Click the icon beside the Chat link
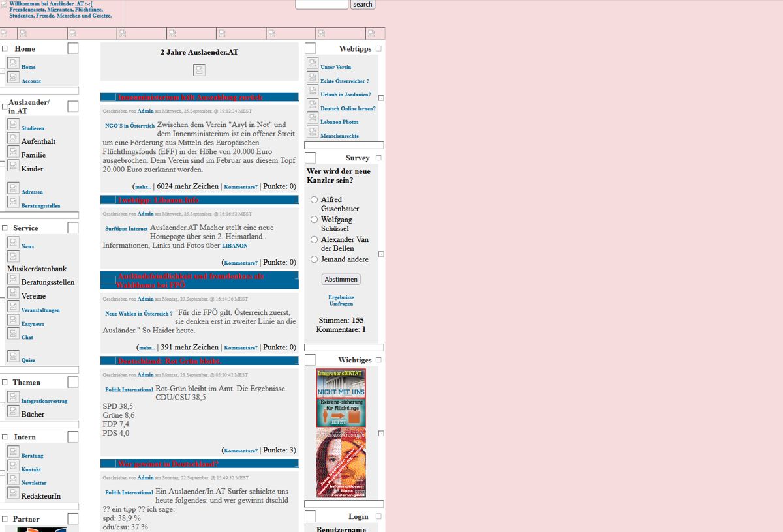Screen dimensions: 783x532 pyautogui.click(x=13, y=333)
